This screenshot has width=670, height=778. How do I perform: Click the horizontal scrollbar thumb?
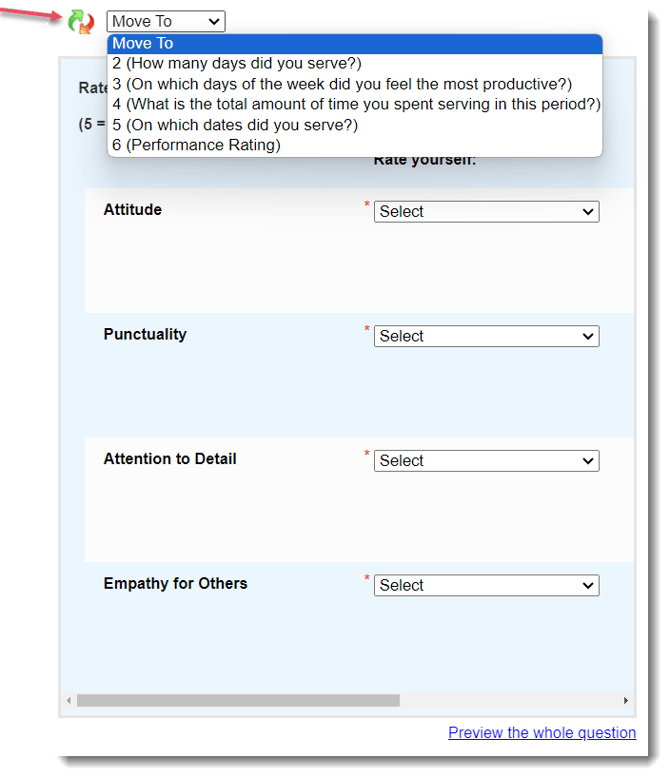tap(238, 701)
